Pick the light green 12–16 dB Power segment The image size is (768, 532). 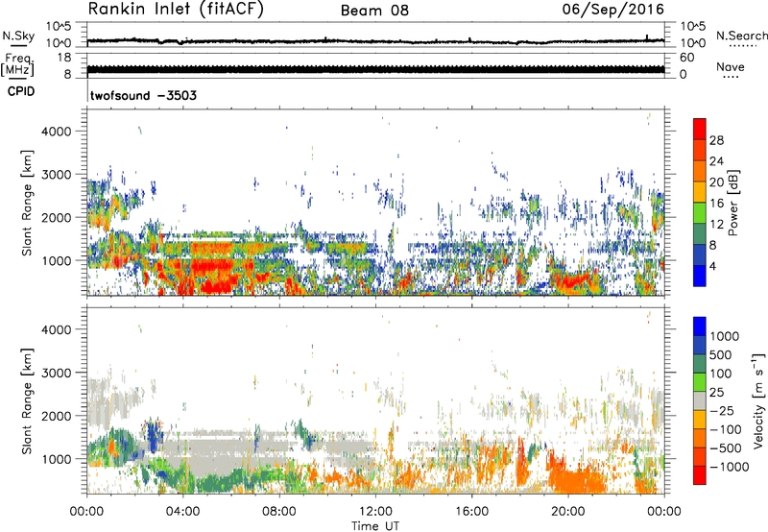(x=700, y=212)
